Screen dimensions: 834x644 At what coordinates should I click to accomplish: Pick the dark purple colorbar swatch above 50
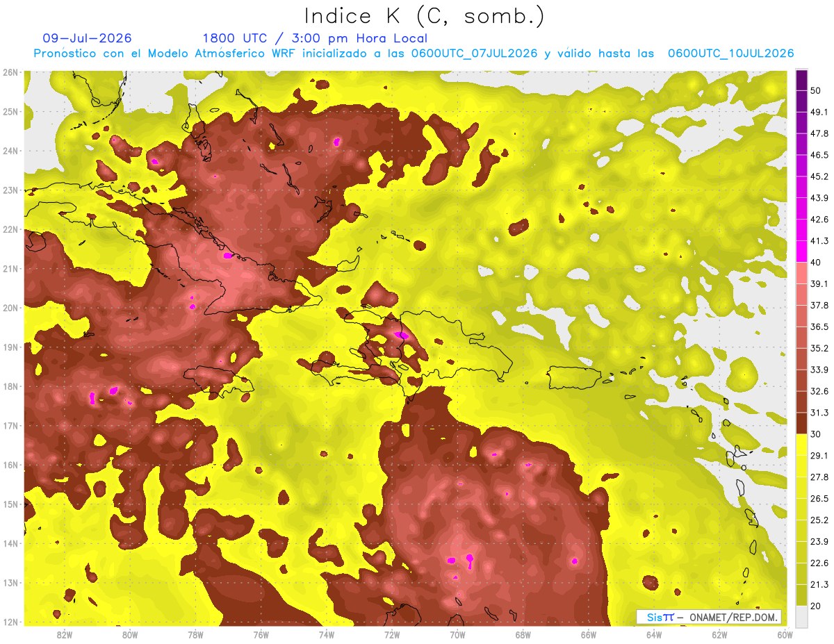pos(801,80)
